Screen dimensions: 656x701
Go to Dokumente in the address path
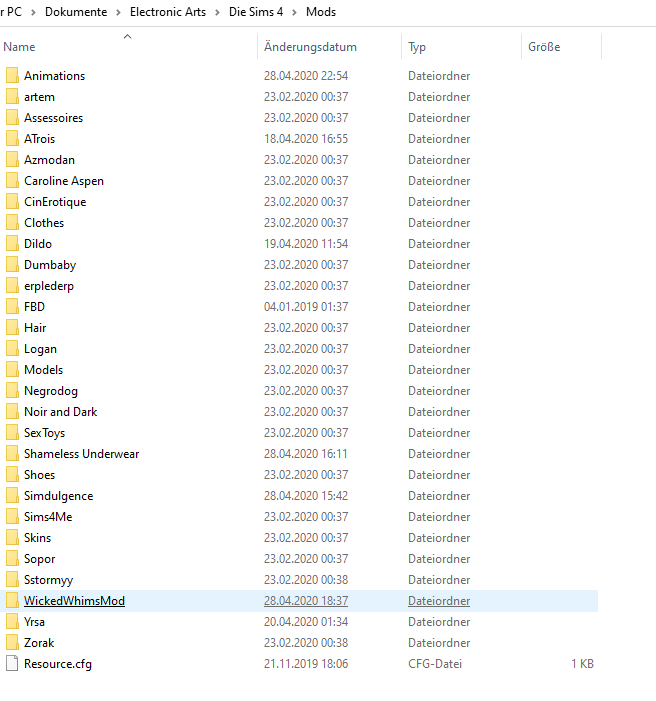76,12
